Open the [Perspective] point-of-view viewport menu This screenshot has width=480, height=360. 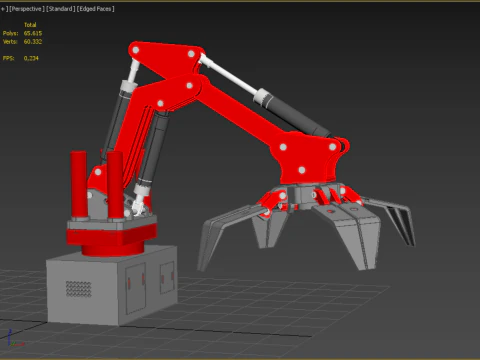click(x=27, y=9)
